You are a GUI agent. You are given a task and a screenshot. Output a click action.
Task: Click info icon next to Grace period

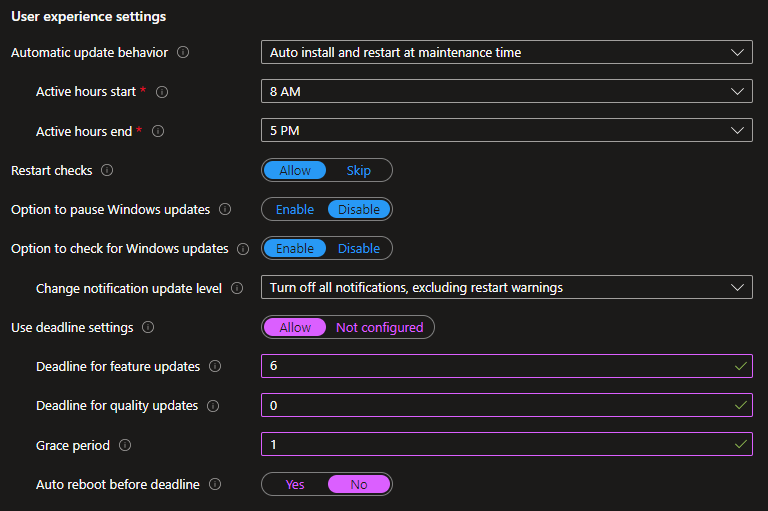pos(125,445)
